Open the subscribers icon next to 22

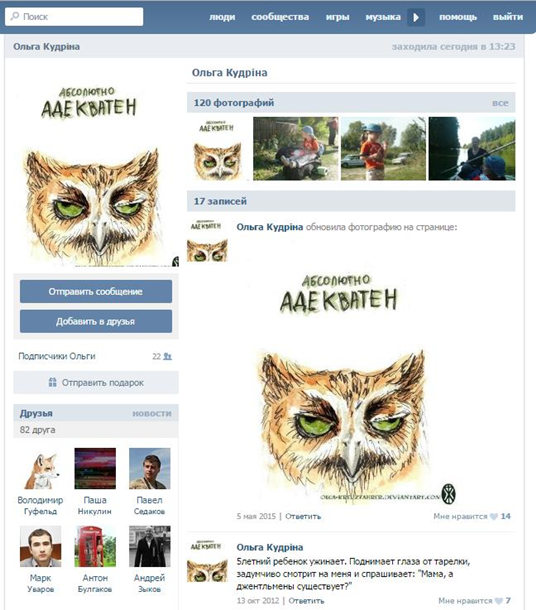point(168,356)
